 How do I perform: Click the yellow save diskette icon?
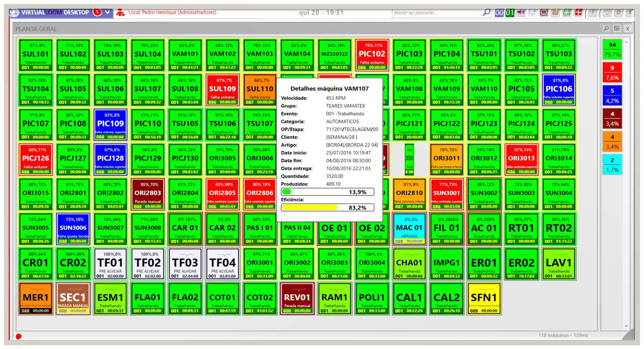pyautogui.click(x=555, y=12)
